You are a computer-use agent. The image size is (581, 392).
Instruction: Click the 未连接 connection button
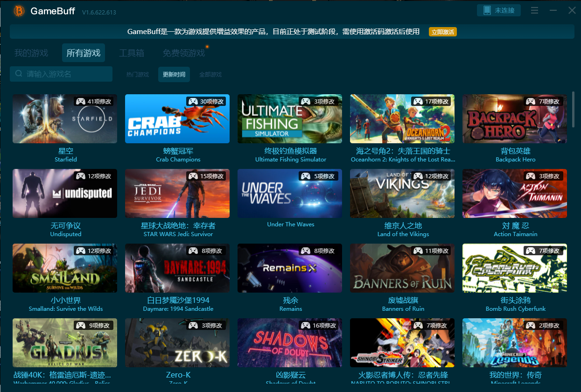point(499,10)
